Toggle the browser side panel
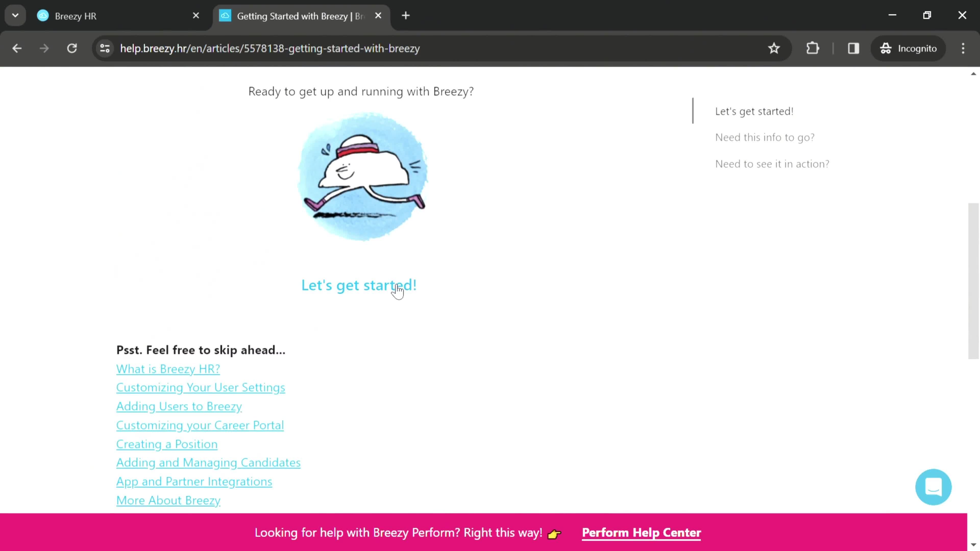 coord(853,48)
